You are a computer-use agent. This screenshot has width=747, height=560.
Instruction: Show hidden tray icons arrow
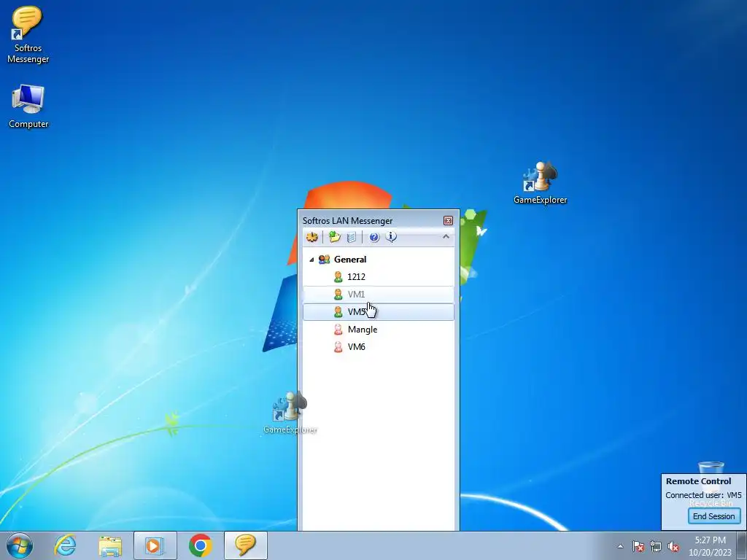(x=620, y=546)
